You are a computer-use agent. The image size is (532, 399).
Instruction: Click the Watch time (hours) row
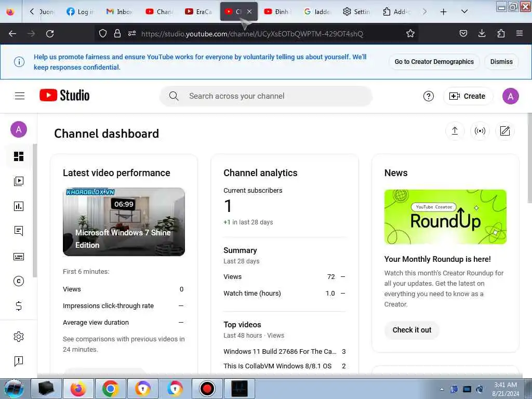coord(284,294)
